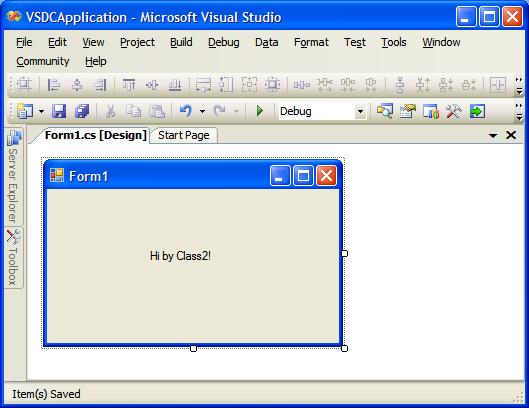This screenshot has height=408, width=529.
Task: Select the 'Hi by Class2!' label
Action: pos(180,256)
